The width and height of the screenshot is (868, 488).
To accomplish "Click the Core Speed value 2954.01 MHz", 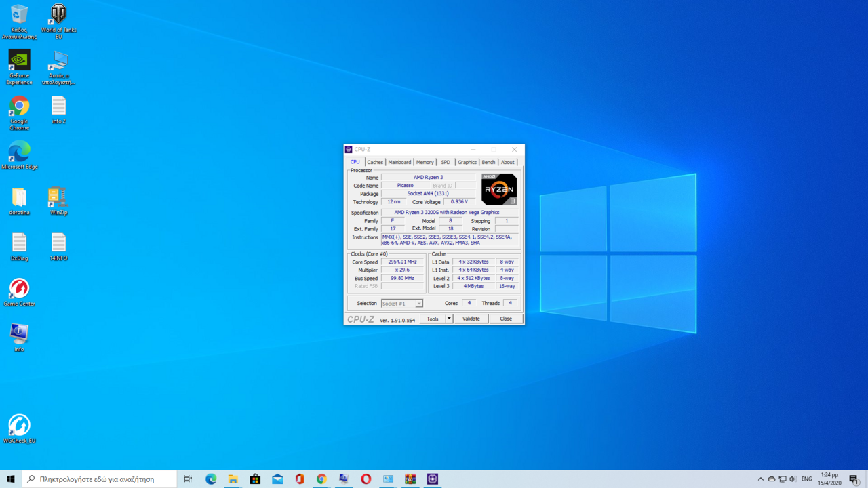I will click(403, 262).
